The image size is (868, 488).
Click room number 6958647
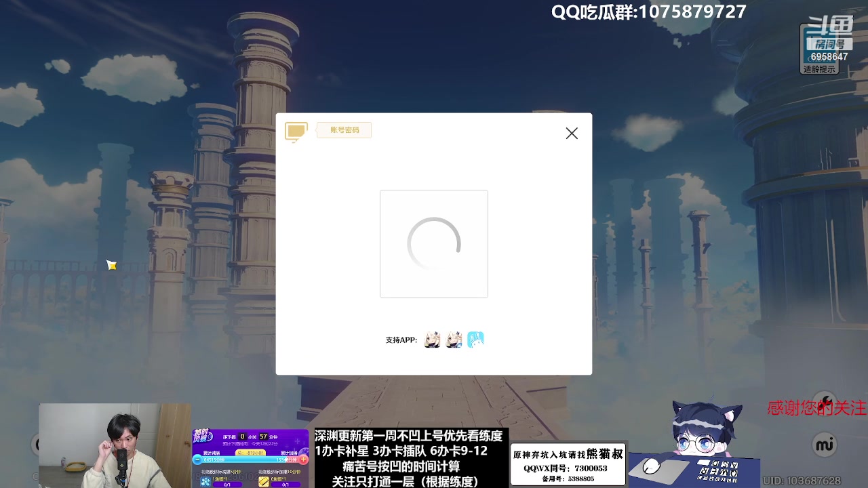[829, 57]
